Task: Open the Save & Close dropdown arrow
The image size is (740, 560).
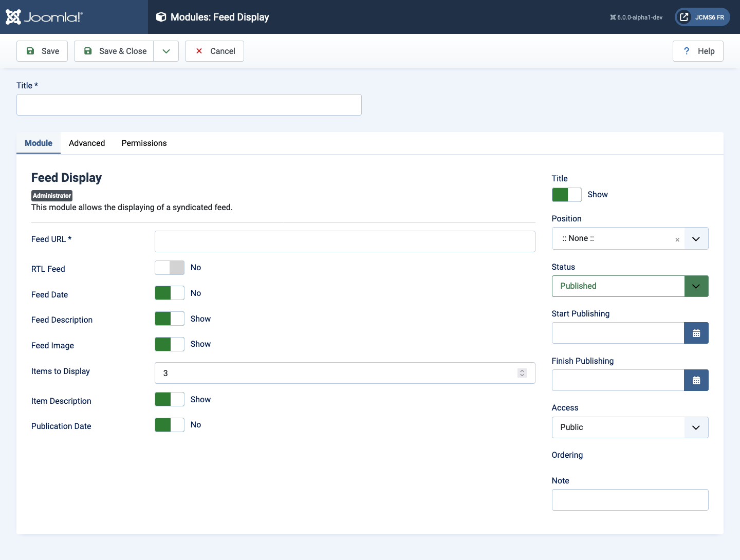Action: click(166, 51)
